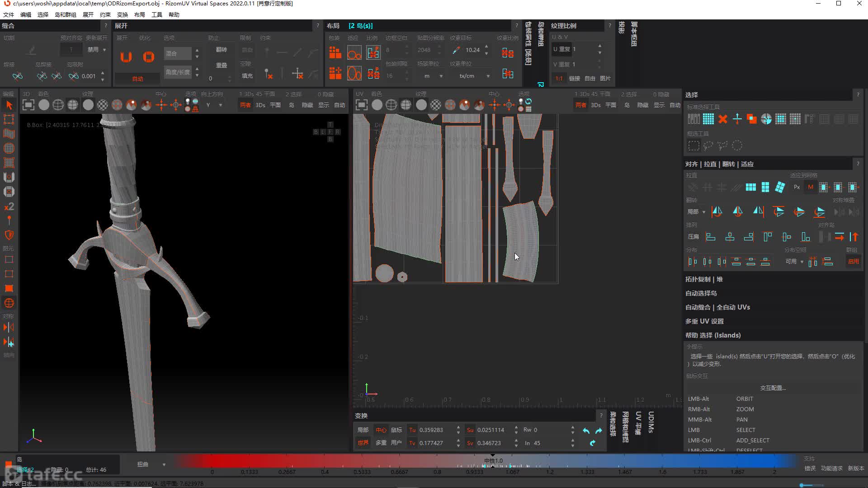868x488 pixels.
Task: Open the Y up-direction dropdown
Action: [214, 105]
